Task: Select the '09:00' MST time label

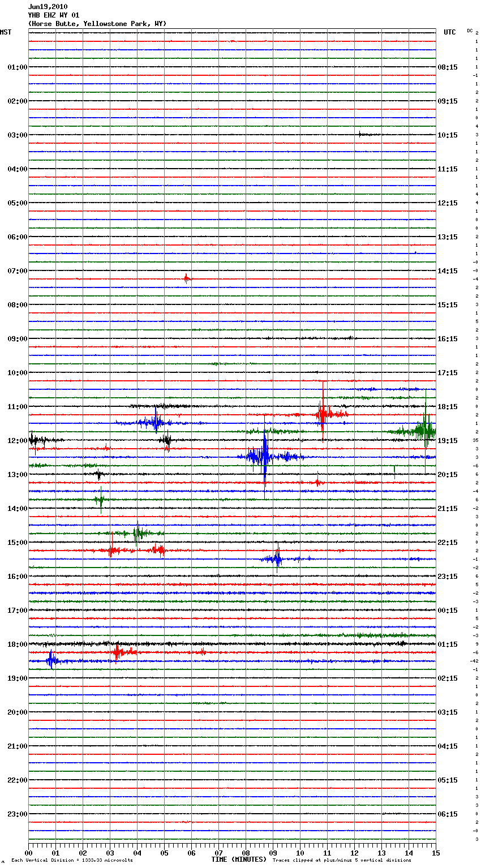Action: (x=17, y=339)
